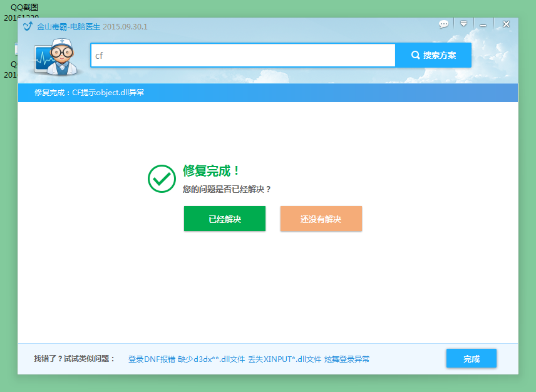Viewport: 536px width, 392px height.
Task: Close the 电脑医生 window
Action: 507,24
